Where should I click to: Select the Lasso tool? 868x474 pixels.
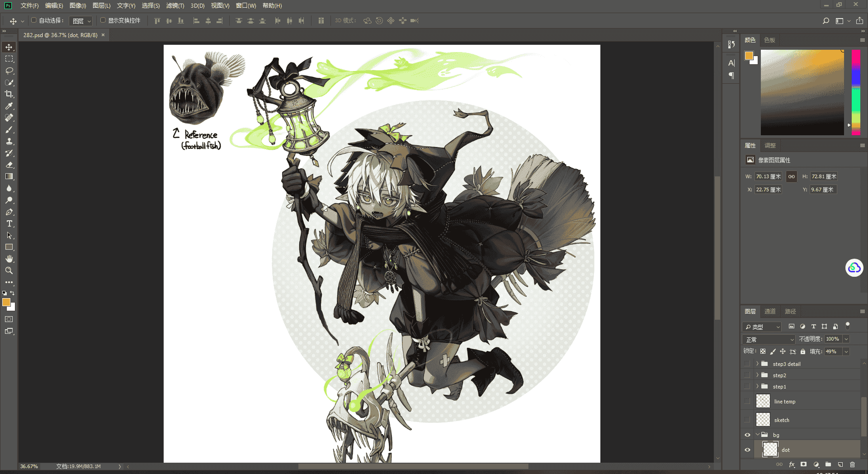(9, 71)
